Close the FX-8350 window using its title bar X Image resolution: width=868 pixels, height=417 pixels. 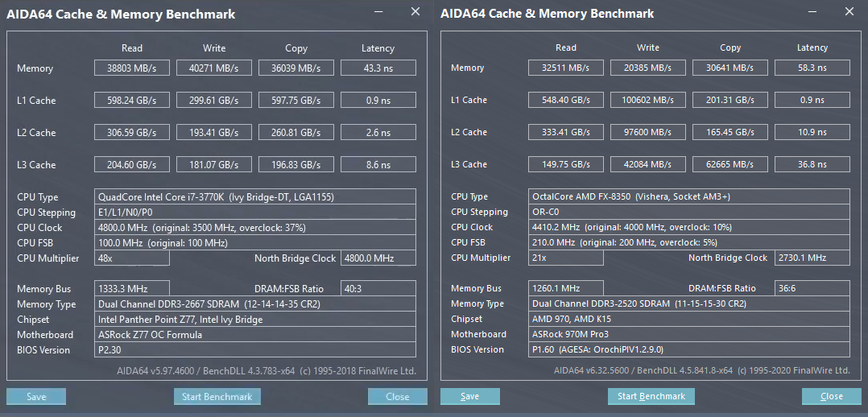click(x=849, y=12)
